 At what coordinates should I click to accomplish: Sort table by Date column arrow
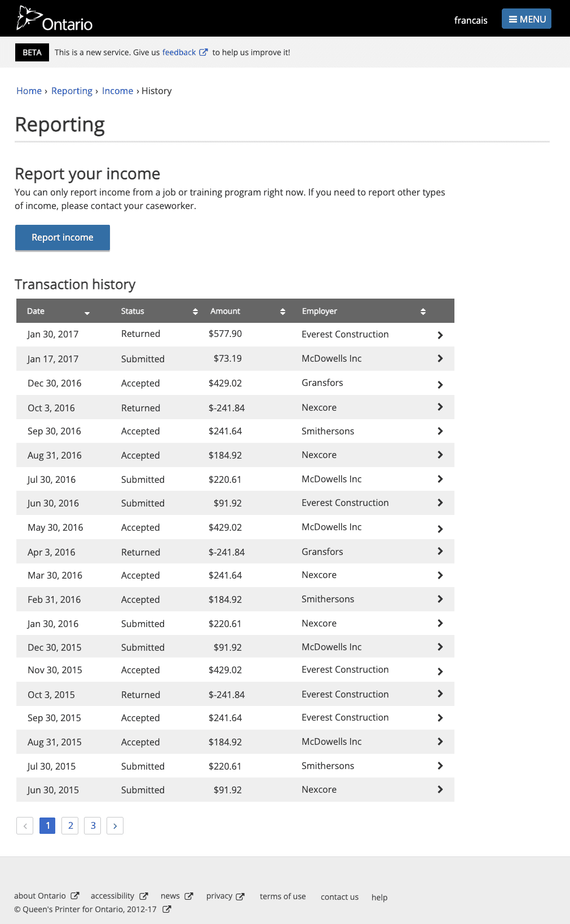(x=87, y=313)
